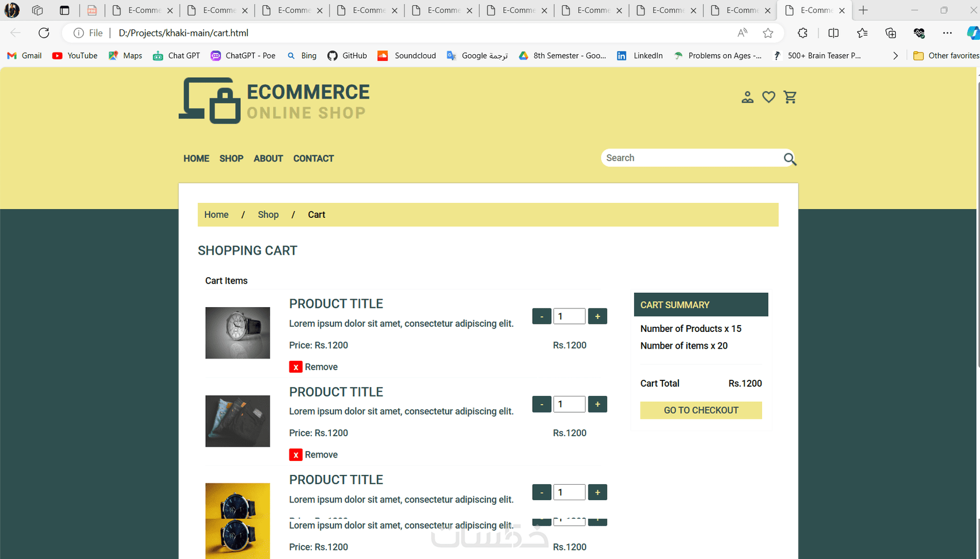Screen dimensions: 980x559
Task: Open a new tab with the plus button
Action: 863,10
